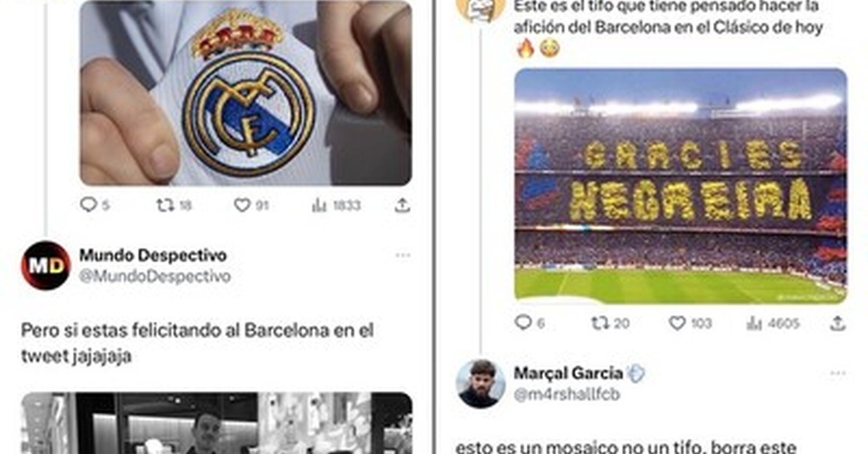
Task: Open the Gracies Negreira stadium mosaic image
Action: point(681,186)
